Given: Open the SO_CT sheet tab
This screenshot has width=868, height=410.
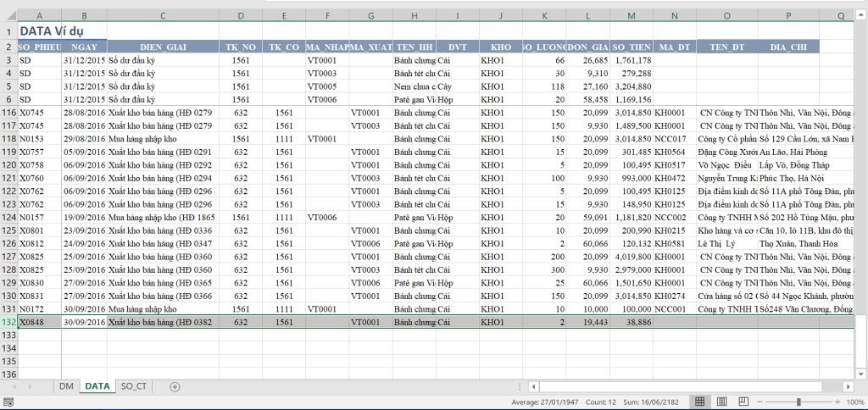Looking at the screenshot, I should point(133,386).
